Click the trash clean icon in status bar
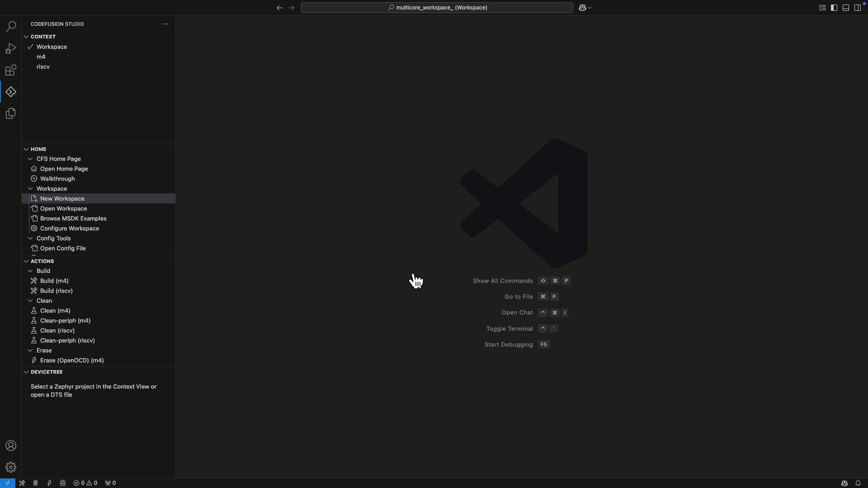This screenshot has width=868, height=488. pos(35,483)
